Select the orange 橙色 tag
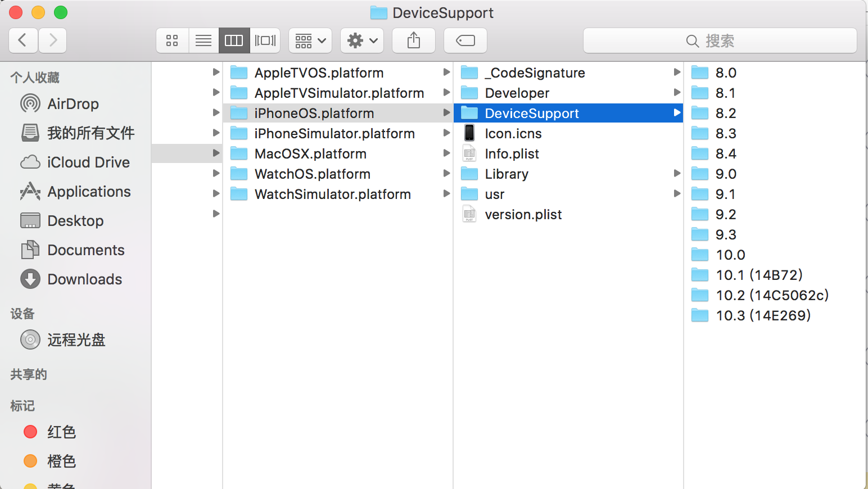 click(62, 461)
